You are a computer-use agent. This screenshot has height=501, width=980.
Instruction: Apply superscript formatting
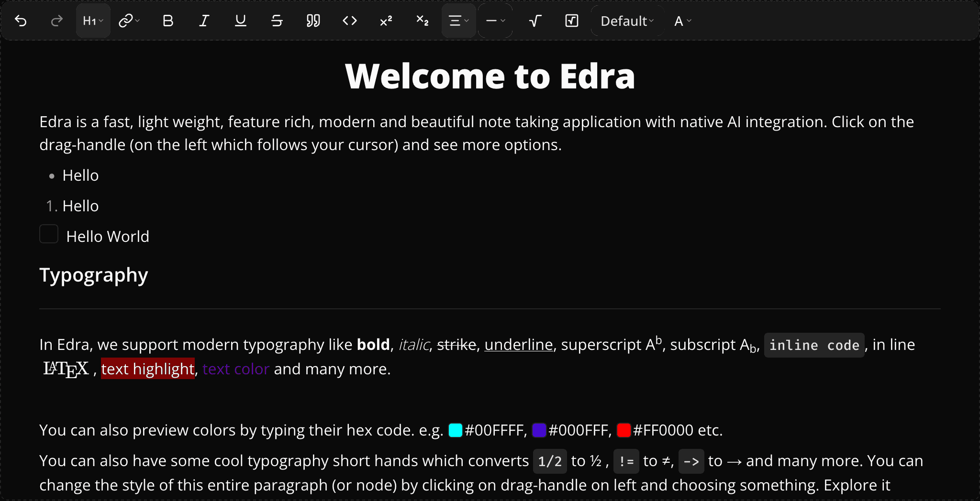[386, 21]
